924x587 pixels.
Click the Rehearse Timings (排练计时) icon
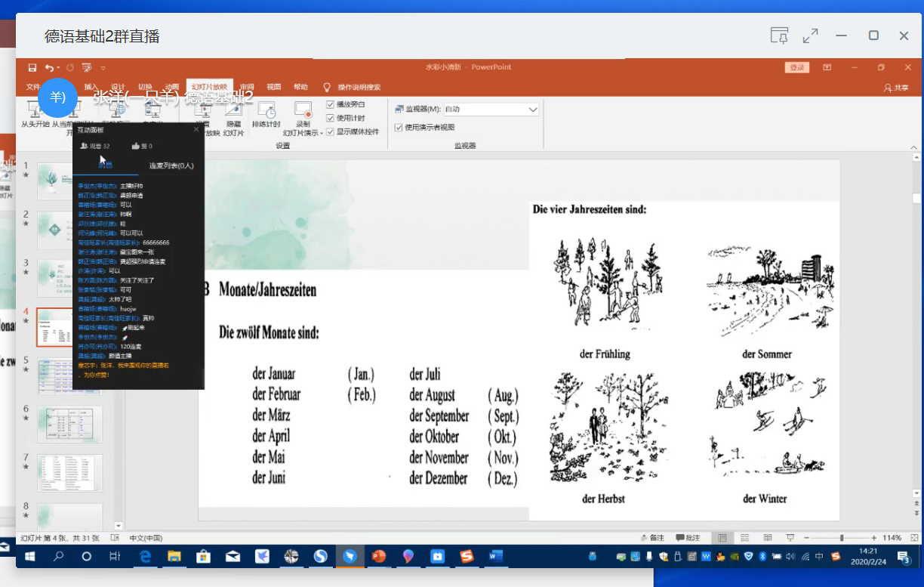[266, 114]
